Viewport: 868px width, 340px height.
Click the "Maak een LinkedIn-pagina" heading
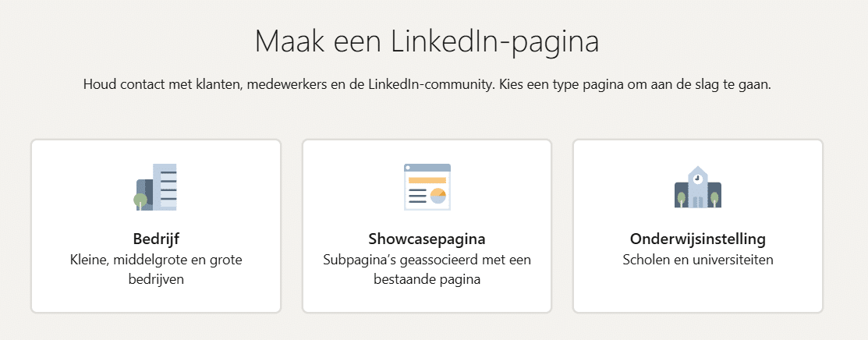pos(427,41)
